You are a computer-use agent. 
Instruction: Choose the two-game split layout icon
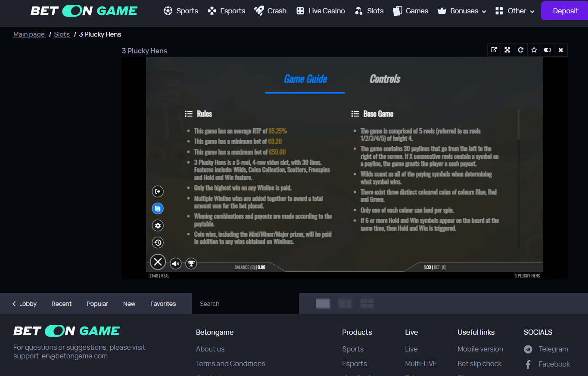[345, 304]
